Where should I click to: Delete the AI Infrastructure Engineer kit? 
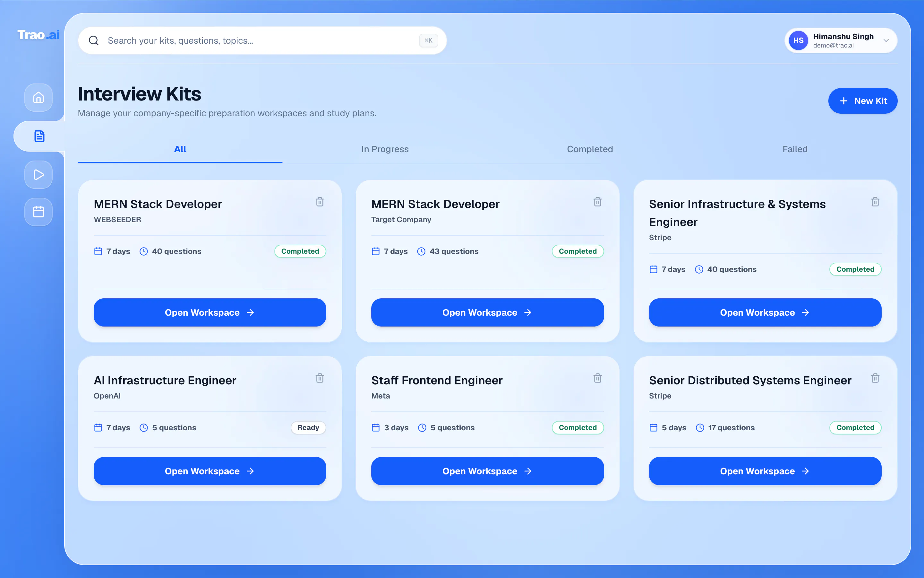320,378
